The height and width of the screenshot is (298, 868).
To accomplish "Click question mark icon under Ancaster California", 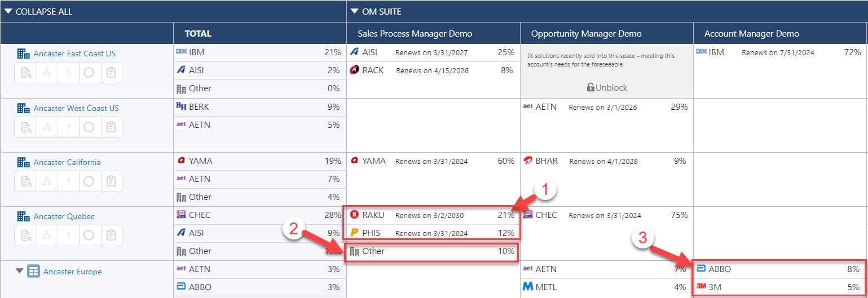I will click(68, 181).
